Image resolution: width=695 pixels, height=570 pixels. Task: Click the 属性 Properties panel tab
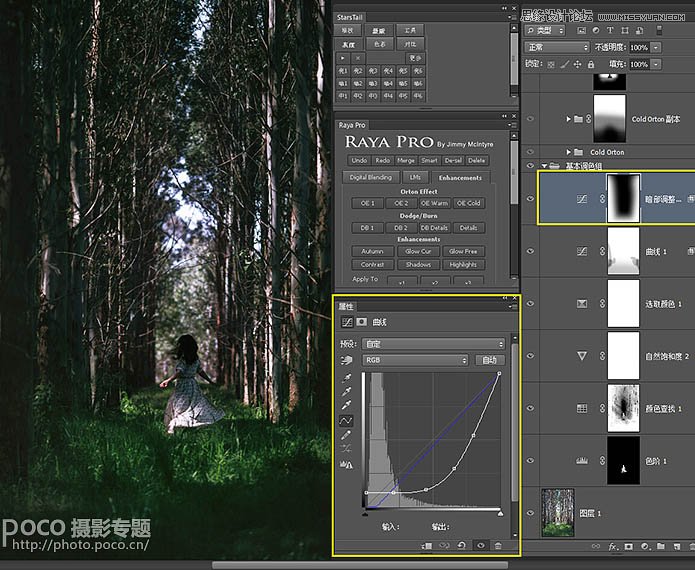(x=346, y=306)
